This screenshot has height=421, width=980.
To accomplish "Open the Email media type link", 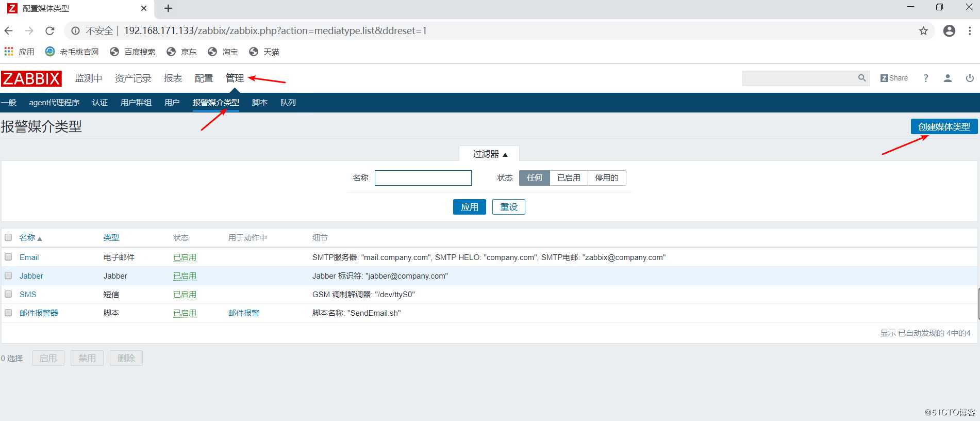I will click(29, 257).
